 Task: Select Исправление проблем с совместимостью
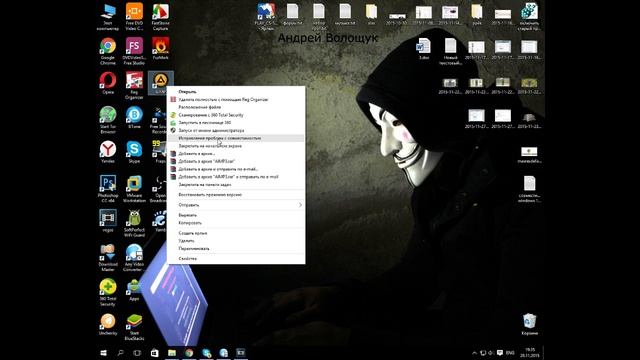(236, 138)
